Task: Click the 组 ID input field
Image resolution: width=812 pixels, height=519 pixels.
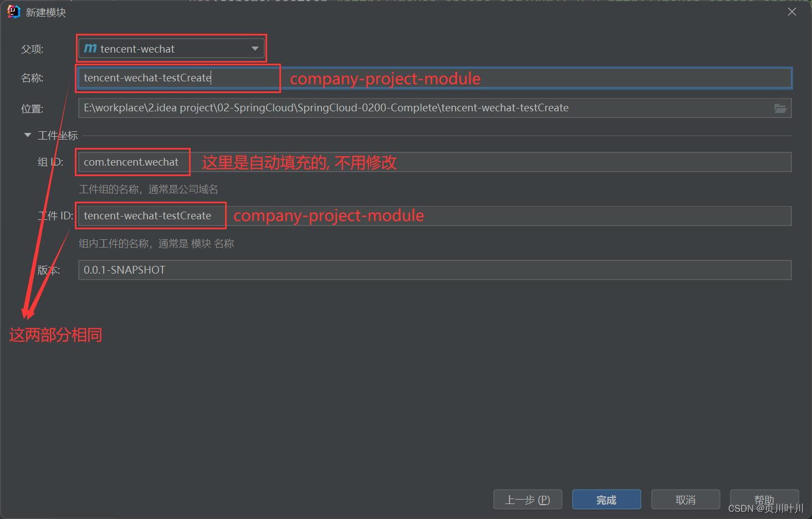Action: [x=435, y=162]
